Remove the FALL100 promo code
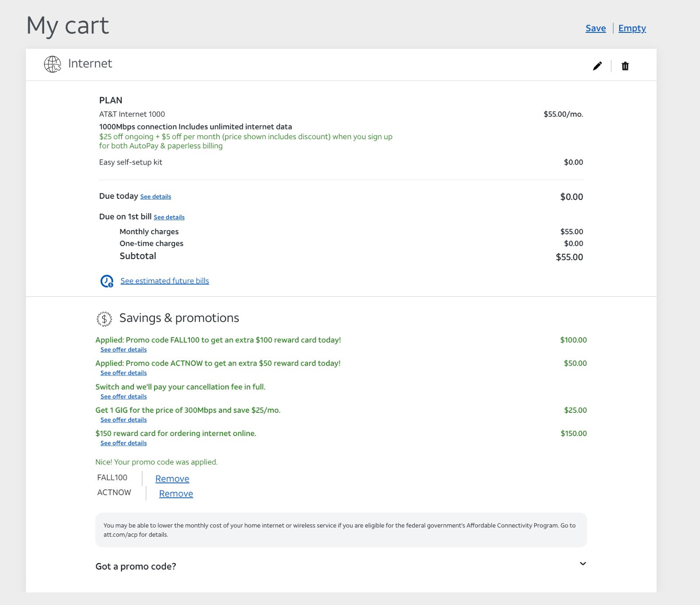Screen dimensions: 700x605 click(x=172, y=479)
